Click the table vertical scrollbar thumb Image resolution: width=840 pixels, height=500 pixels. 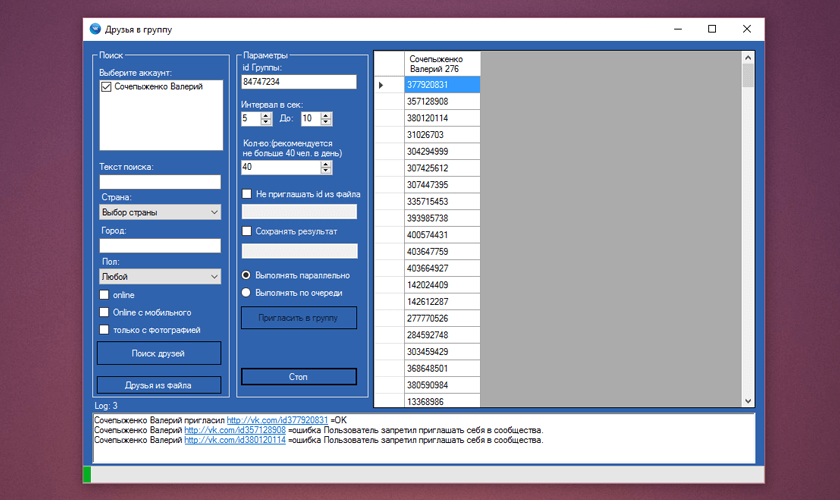click(748, 76)
